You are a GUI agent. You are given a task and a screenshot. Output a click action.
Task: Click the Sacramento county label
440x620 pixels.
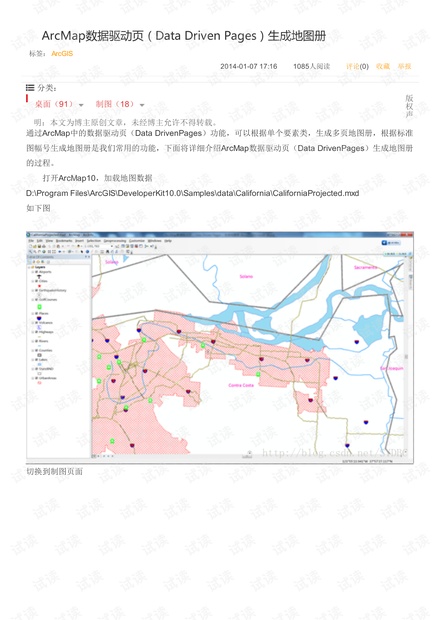click(365, 268)
